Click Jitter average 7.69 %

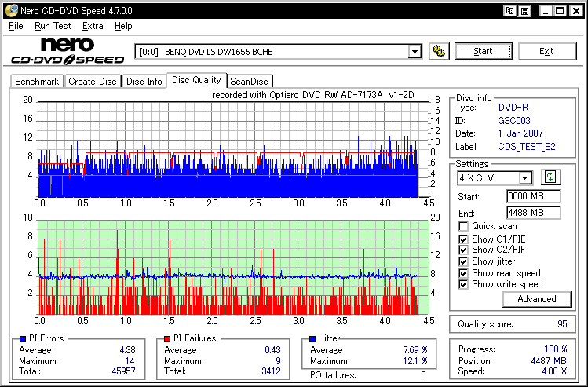[x=415, y=350]
